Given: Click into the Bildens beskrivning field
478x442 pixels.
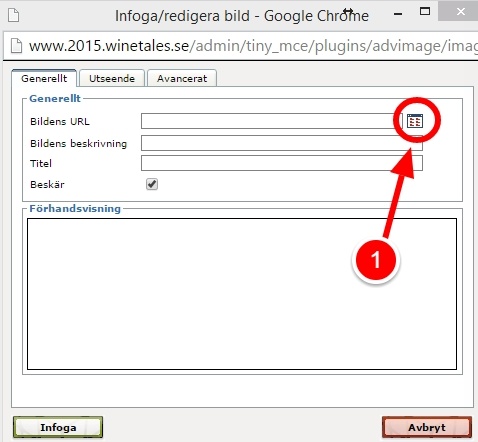Looking at the screenshot, I should 282,143.
